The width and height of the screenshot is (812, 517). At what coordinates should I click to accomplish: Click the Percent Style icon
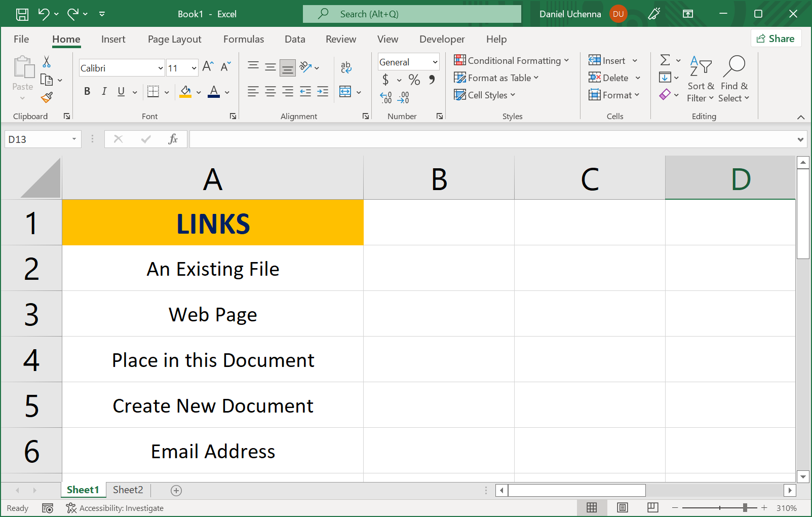414,80
